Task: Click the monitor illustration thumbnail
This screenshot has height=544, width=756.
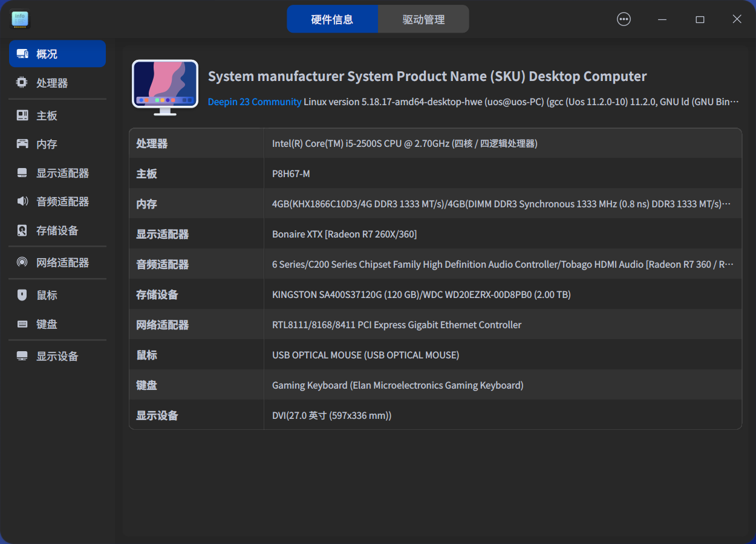Action: coord(165,86)
